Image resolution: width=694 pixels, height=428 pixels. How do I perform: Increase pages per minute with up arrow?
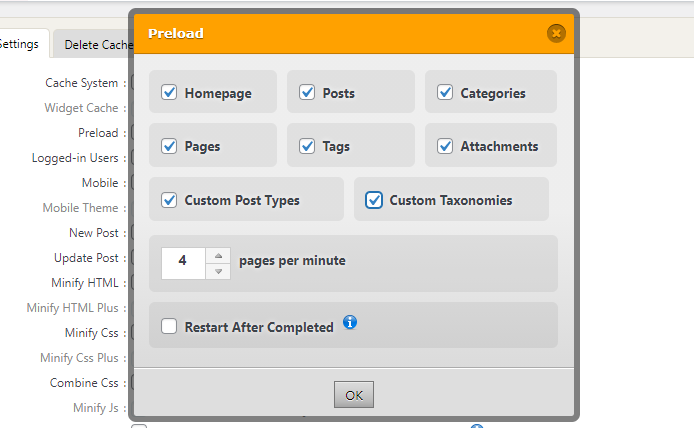coord(218,255)
